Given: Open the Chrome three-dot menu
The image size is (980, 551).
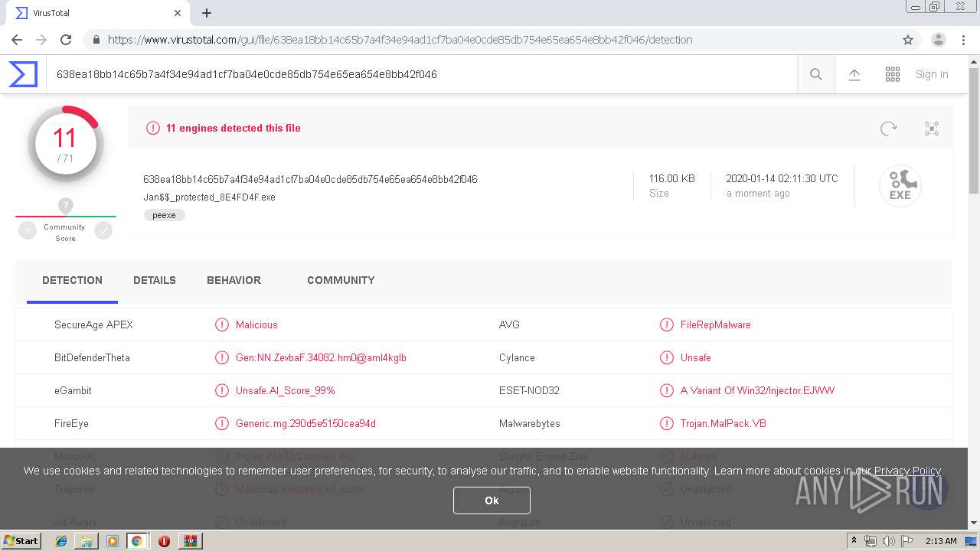Looking at the screenshot, I should coord(964,40).
